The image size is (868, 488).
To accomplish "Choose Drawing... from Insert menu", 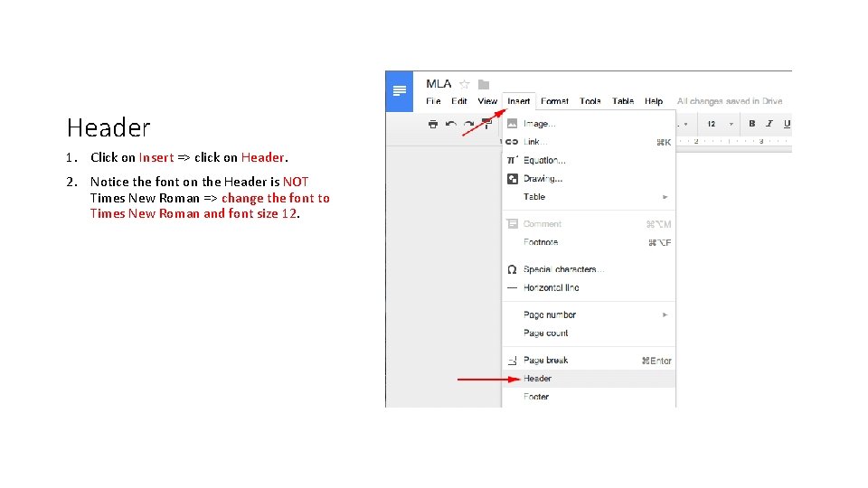I will pos(589,179).
